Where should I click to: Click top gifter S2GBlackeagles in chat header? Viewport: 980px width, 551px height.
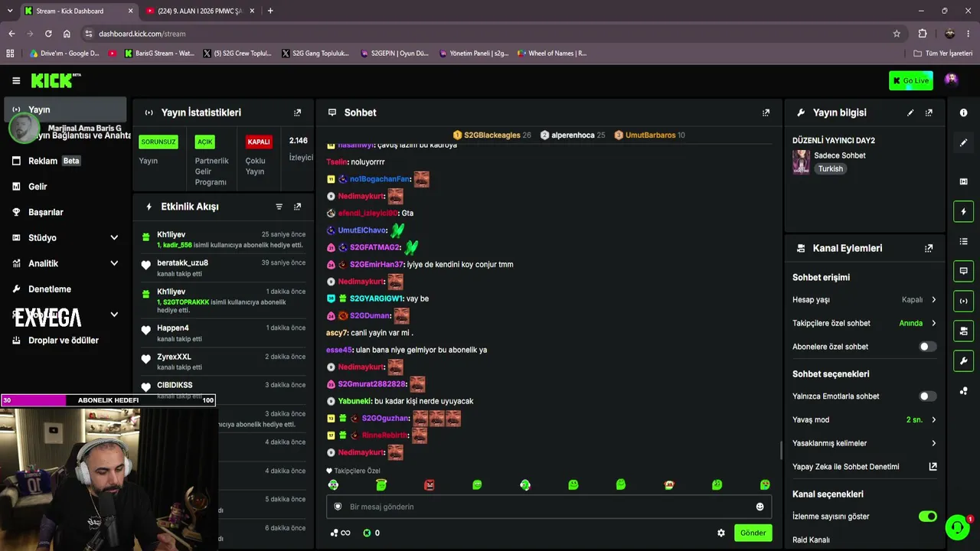click(492, 135)
